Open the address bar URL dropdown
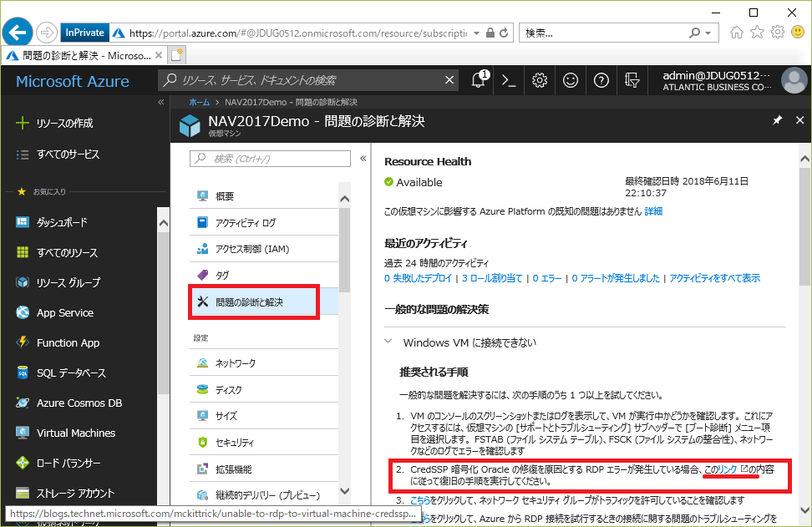The height and width of the screenshot is (527, 812). pyautogui.click(x=476, y=33)
